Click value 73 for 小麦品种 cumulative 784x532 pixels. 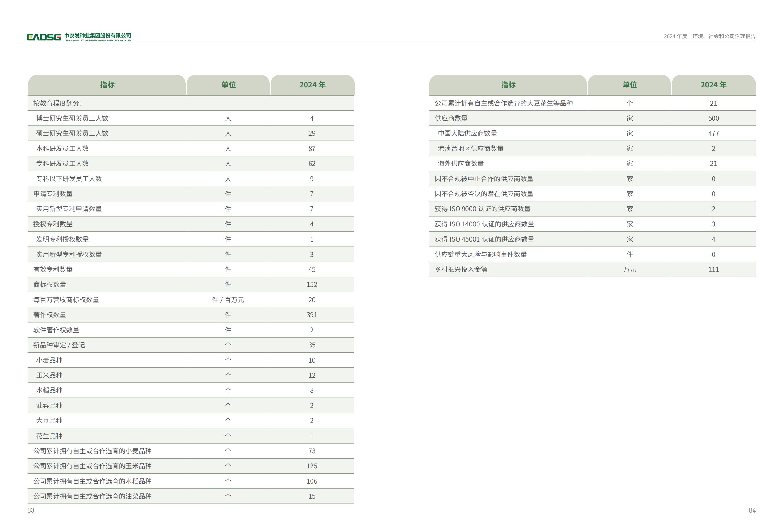pyautogui.click(x=312, y=451)
